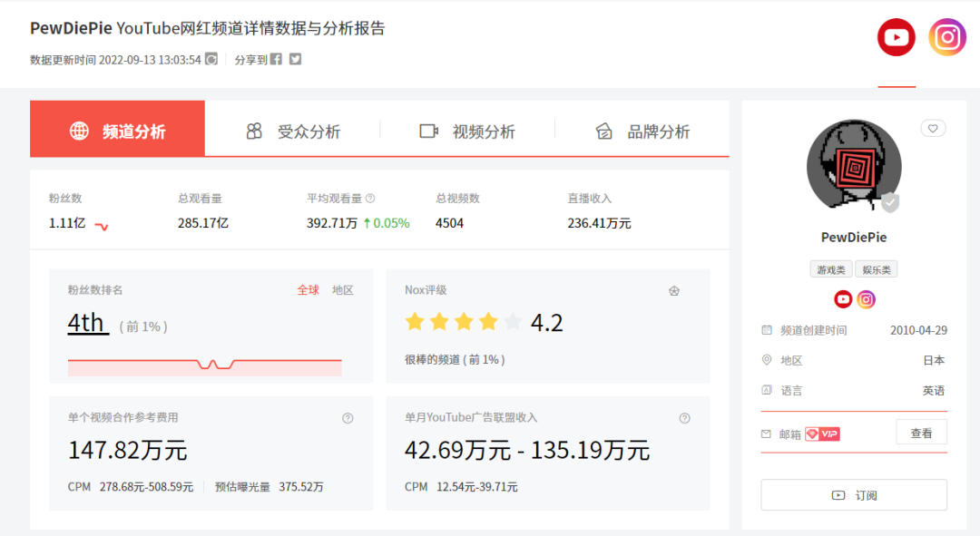Click the 375.52万 estimated exposure value

301,487
